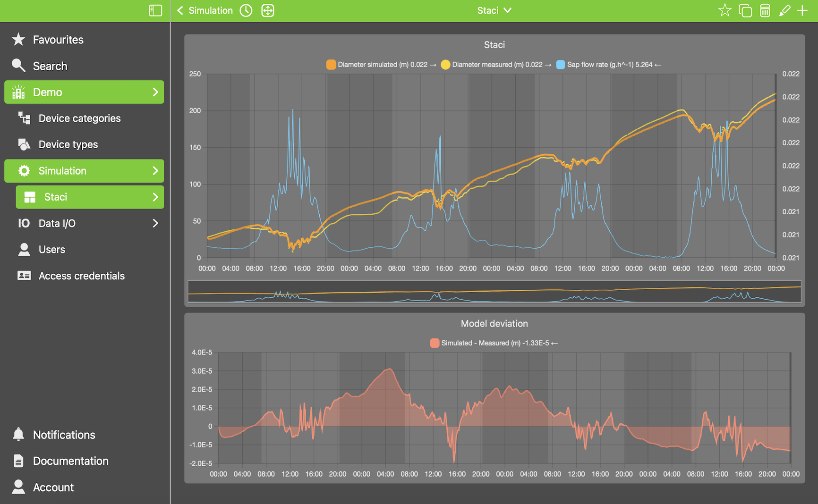Duplicate the dashboard using the copy icon
Image resolution: width=818 pixels, height=504 pixels.
[745, 10]
